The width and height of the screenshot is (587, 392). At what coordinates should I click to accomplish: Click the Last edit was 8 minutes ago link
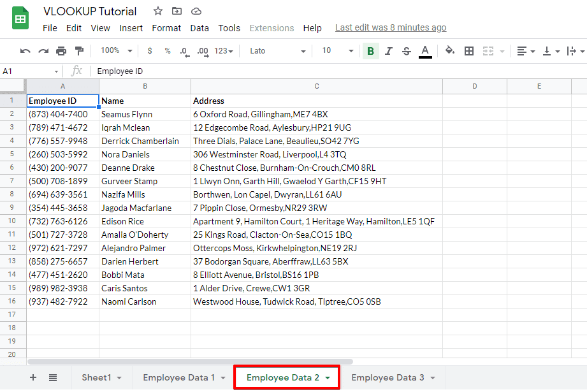pyautogui.click(x=391, y=27)
